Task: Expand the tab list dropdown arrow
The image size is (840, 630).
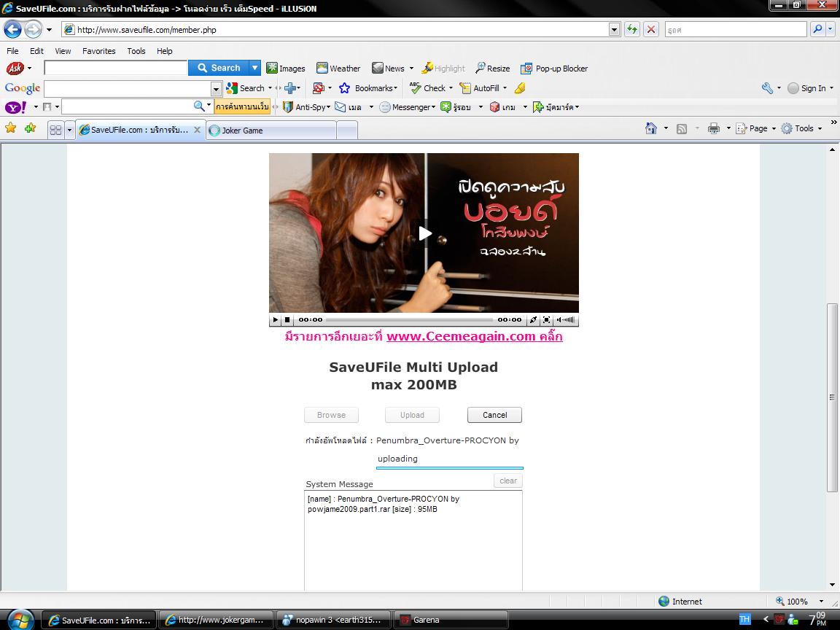Action: 69,130
